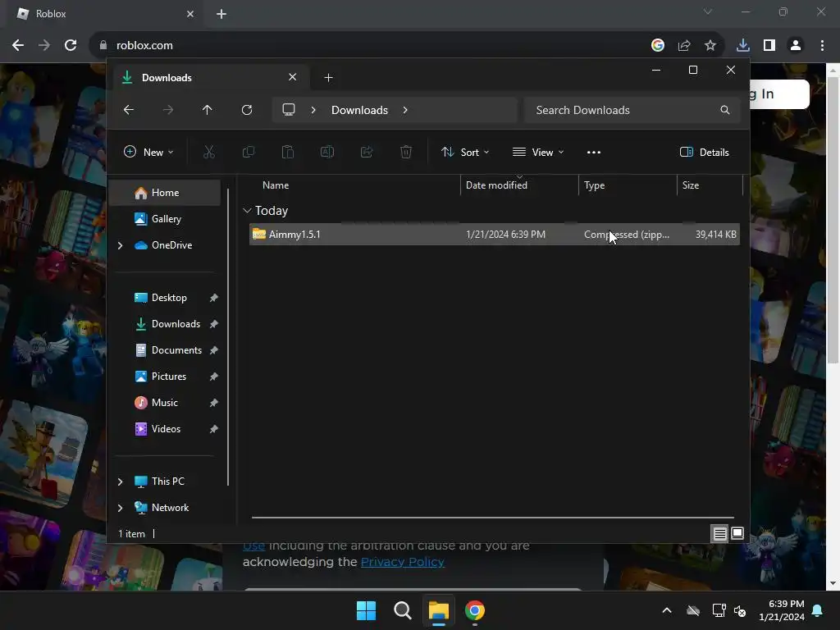Click the search magnifier in Search Downloads box

click(x=725, y=110)
